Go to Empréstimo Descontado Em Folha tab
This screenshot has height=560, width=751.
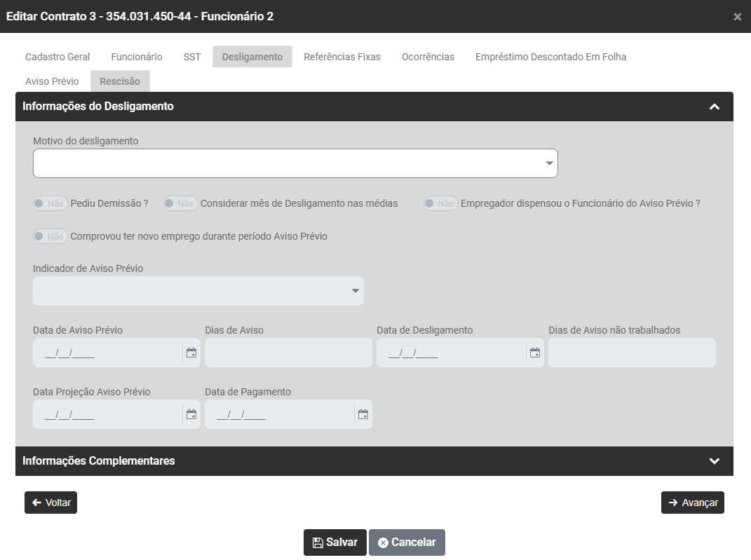click(x=550, y=57)
